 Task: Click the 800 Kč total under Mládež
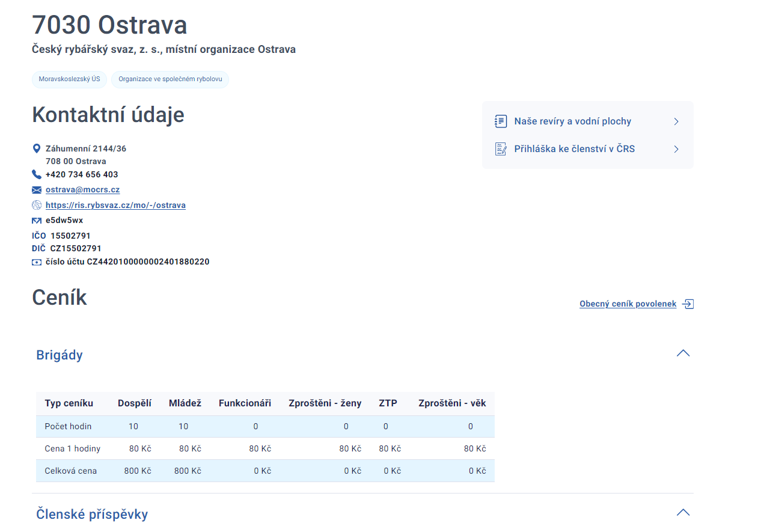click(188, 471)
